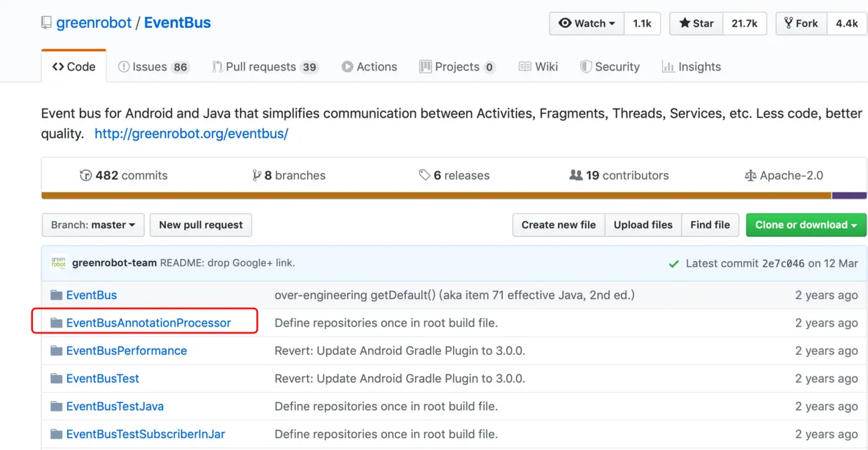Click the folder icon beside EventBusTest
The height and width of the screenshot is (450, 868).
(57, 379)
